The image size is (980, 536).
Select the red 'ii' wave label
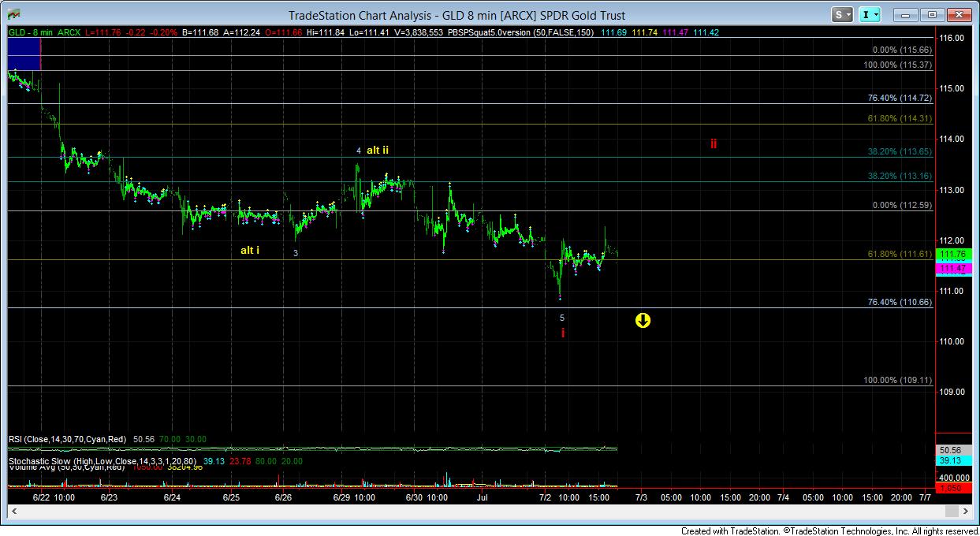(713, 143)
